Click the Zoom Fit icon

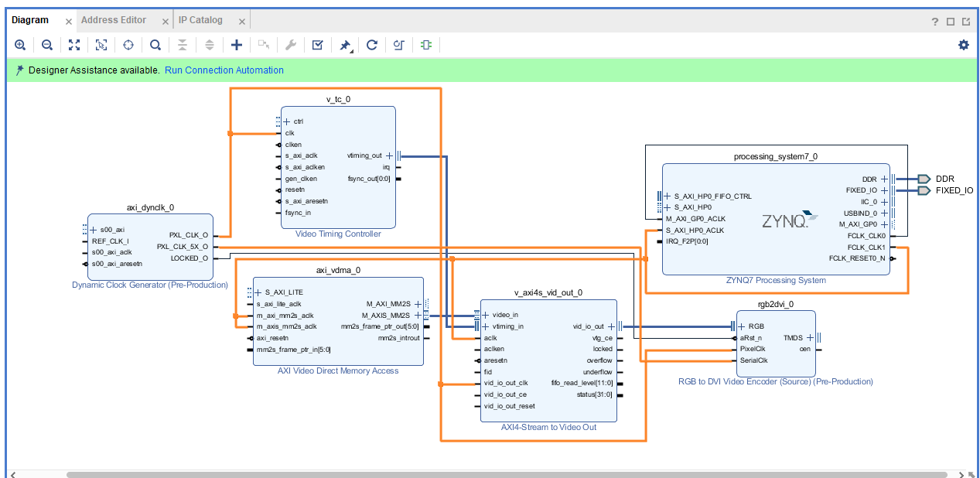(x=74, y=45)
